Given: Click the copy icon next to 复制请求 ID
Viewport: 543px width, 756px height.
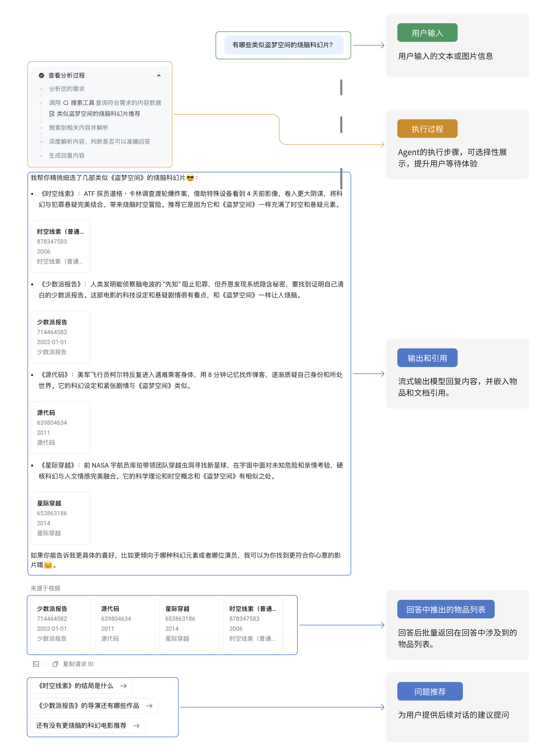Looking at the screenshot, I should tap(55, 664).
